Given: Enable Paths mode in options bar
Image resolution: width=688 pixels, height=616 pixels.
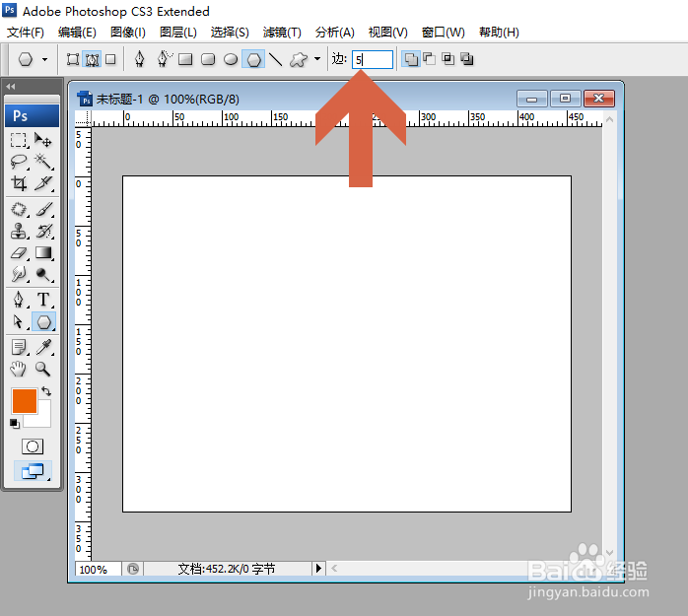Looking at the screenshot, I should pos(92,59).
